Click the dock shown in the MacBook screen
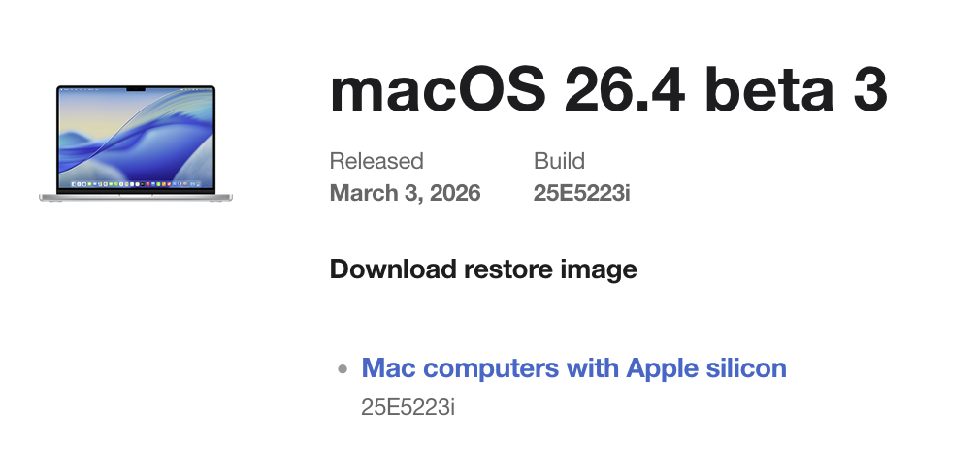This screenshot has width=980, height=475. tap(136, 184)
